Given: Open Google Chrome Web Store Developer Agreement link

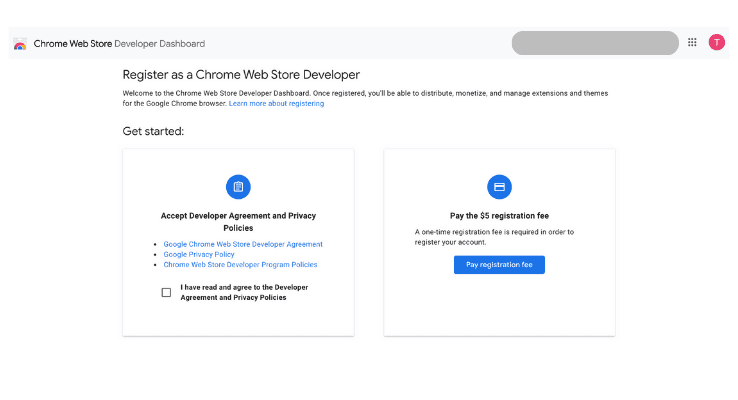Looking at the screenshot, I should [x=243, y=244].
